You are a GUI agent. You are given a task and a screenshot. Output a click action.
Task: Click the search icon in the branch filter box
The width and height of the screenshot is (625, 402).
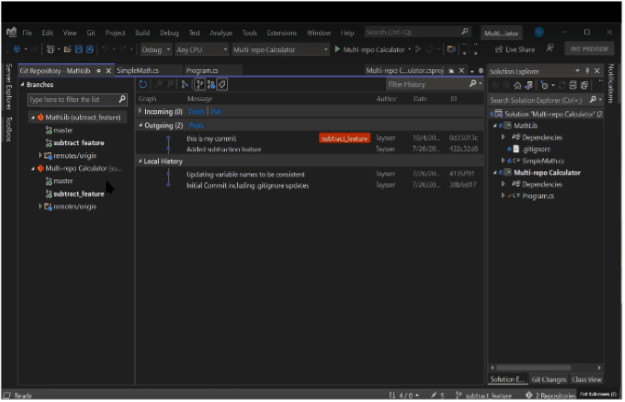click(x=122, y=100)
